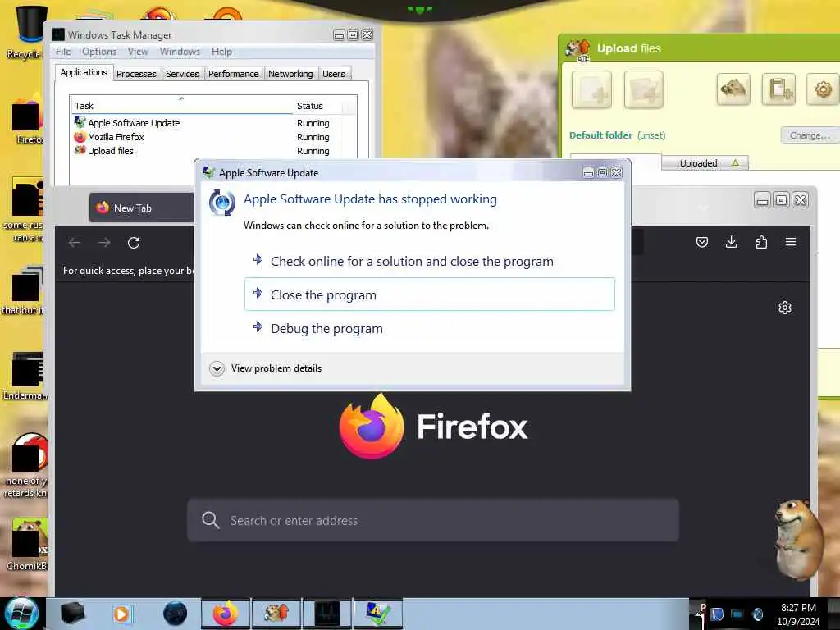The image size is (840, 630).
Task: Click the hamster icon button in Upload files
Action: point(733,89)
